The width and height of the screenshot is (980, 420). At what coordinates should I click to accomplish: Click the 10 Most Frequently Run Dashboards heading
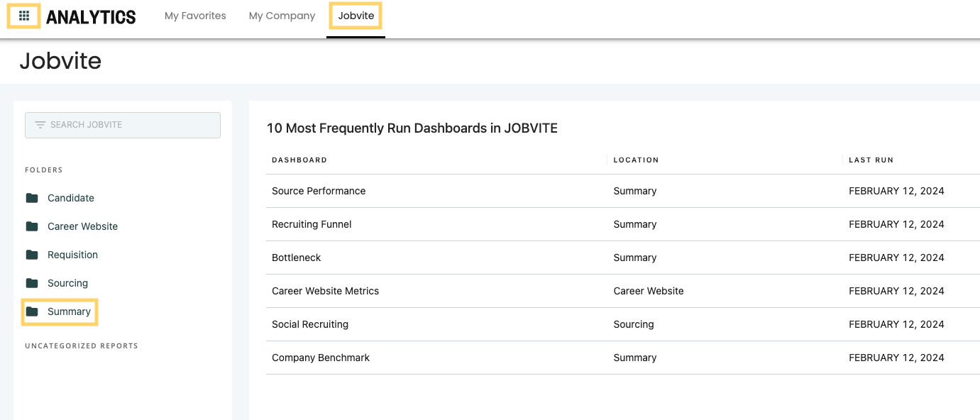point(412,128)
